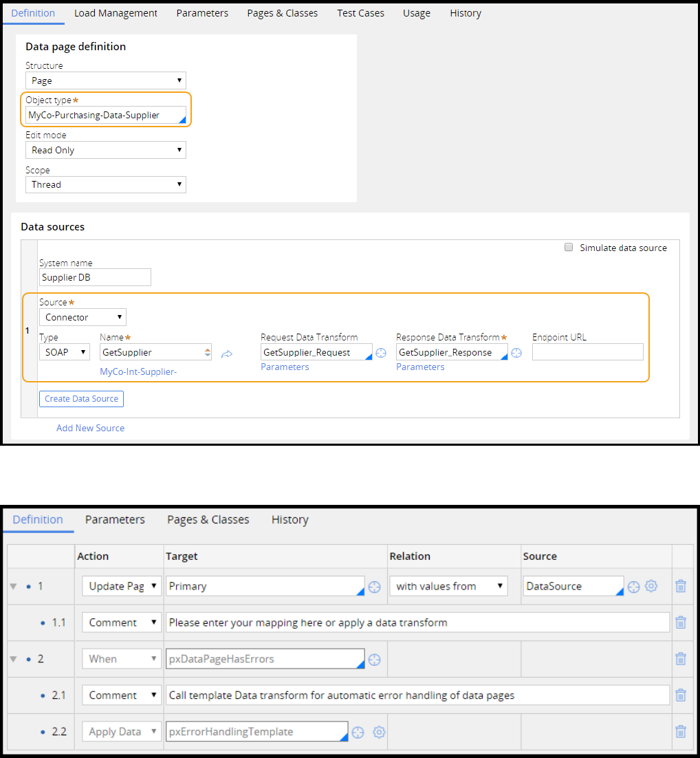Open the 'with values from' Relation dropdown
The height and width of the screenshot is (758, 700).
tap(448, 586)
